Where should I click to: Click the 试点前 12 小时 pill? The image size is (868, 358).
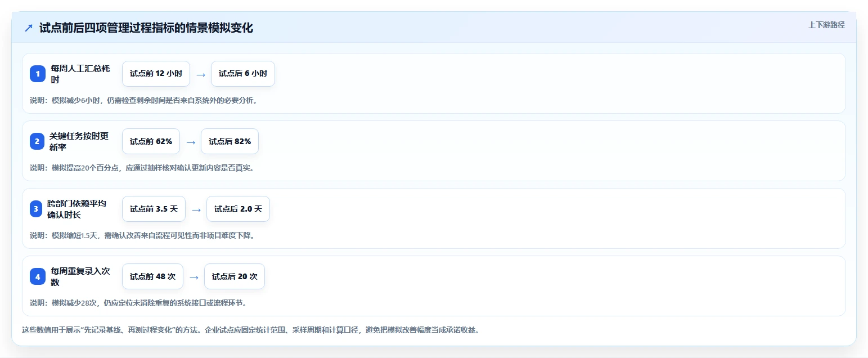click(156, 74)
